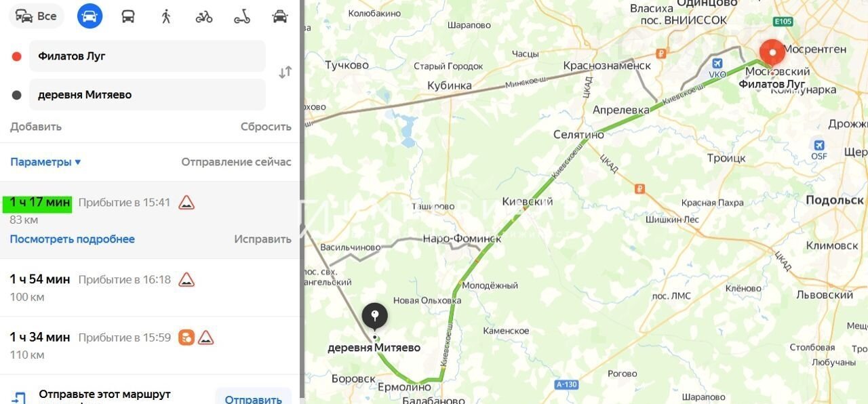
Task: Select the taxi route icon
Action: point(280,16)
